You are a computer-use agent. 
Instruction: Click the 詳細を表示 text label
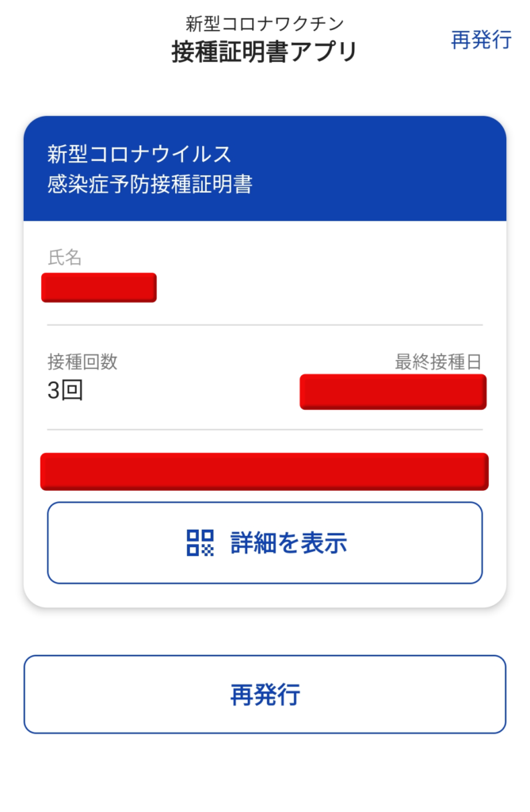pyautogui.click(x=288, y=542)
